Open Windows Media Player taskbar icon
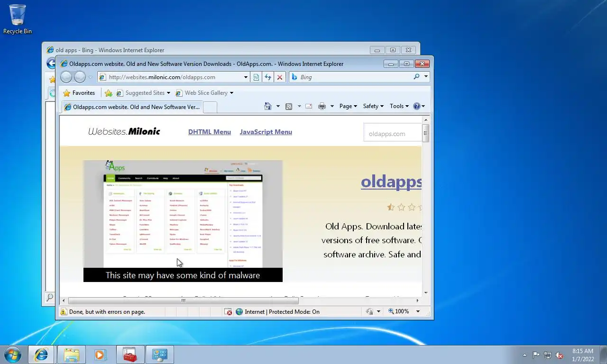The width and height of the screenshot is (607, 364). pyautogui.click(x=100, y=355)
